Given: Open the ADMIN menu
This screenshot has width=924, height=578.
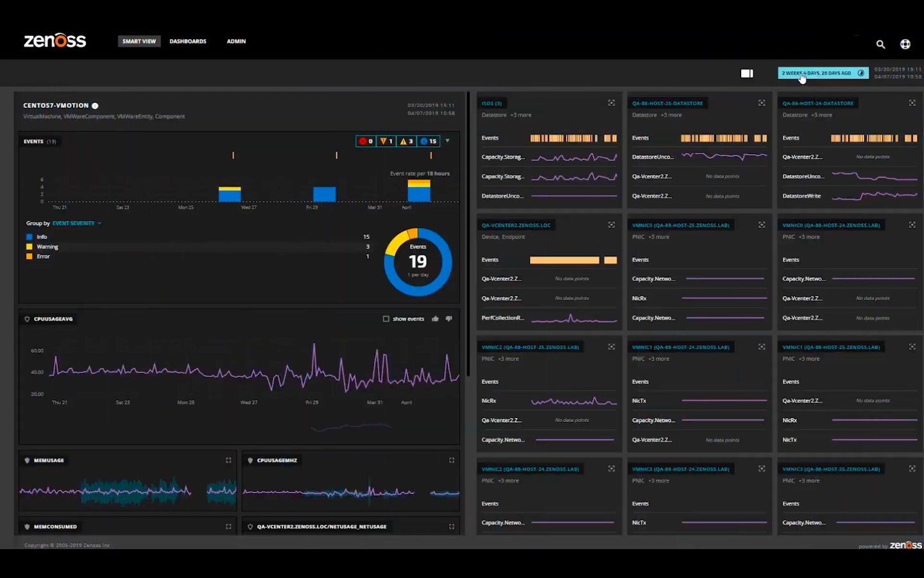Looking at the screenshot, I should (236, 41).
